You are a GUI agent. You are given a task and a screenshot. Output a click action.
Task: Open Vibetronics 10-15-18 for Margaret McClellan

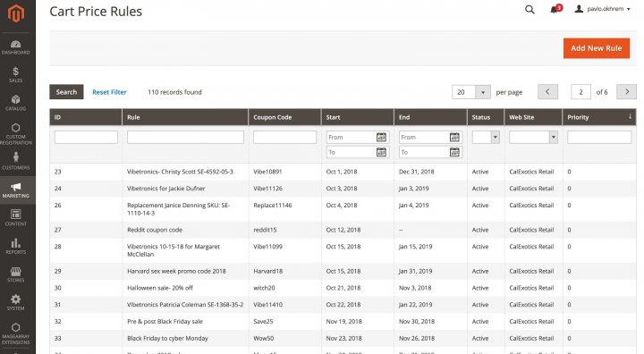(174, 250)
